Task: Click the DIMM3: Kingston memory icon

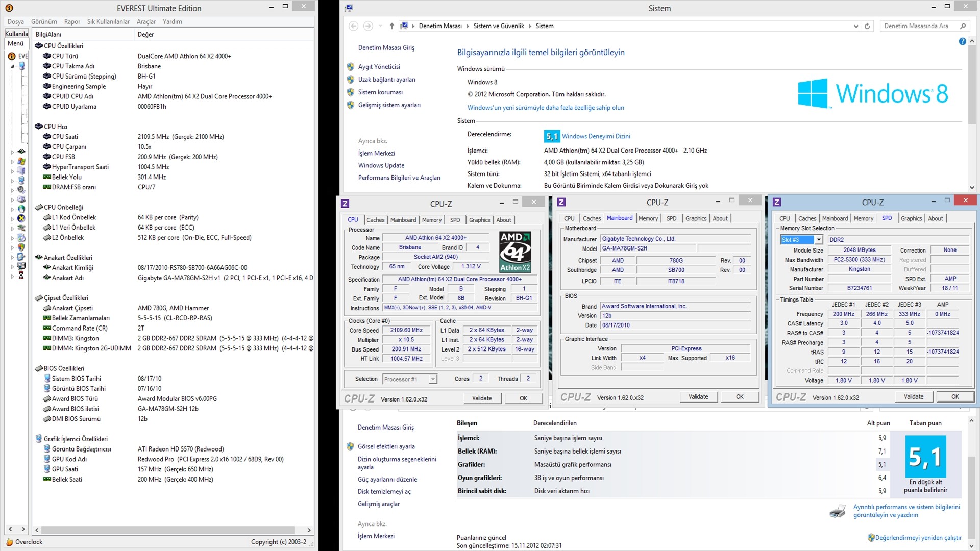Action: [x=47, y=338]
